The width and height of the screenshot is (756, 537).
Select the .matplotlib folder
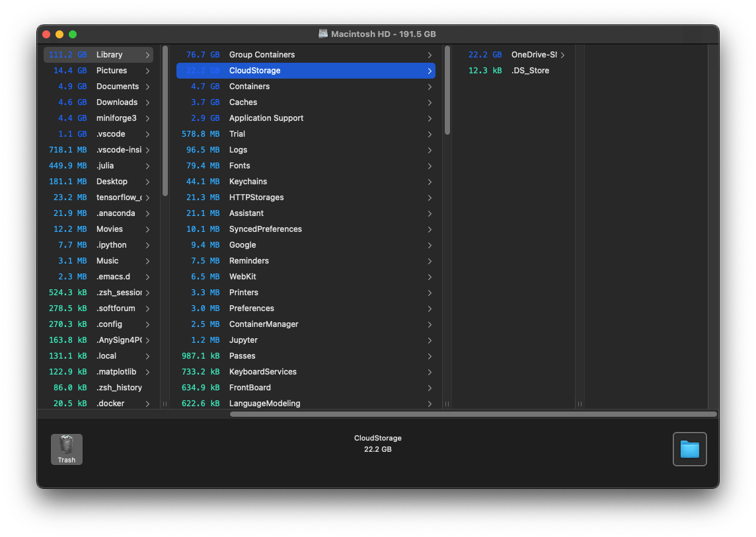(x=98, y=372)
